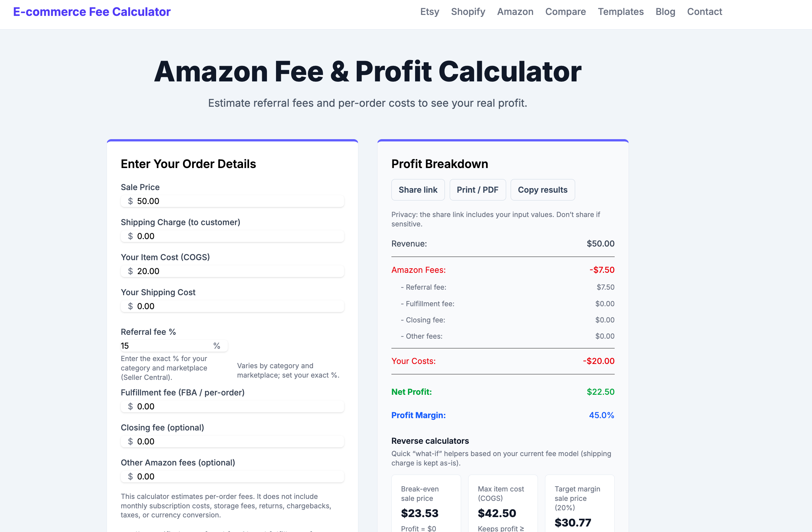Screen dimensions: 812x532
Task: Navigate to the Shopify calculator
Action: pyautogui.click(x=468, y=12)
